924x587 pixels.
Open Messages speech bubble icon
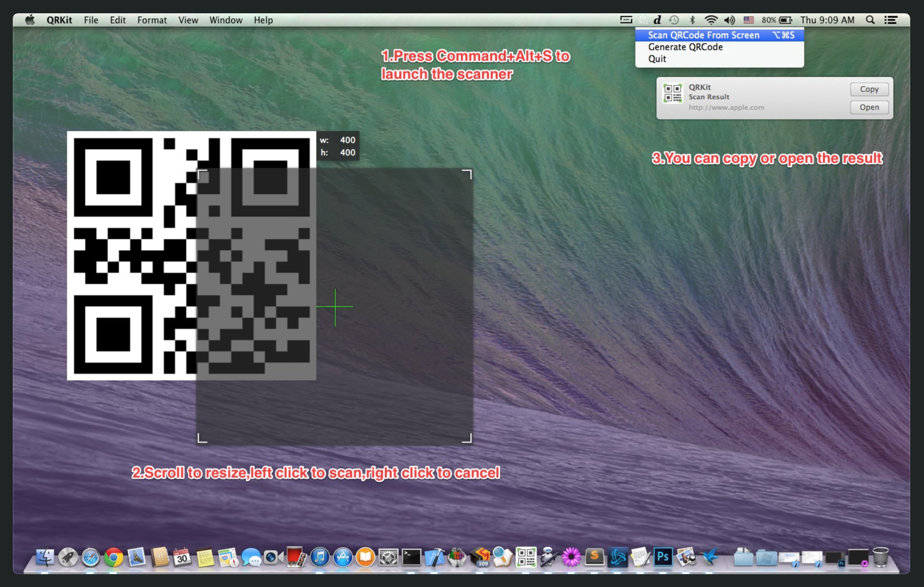(251, 557)
